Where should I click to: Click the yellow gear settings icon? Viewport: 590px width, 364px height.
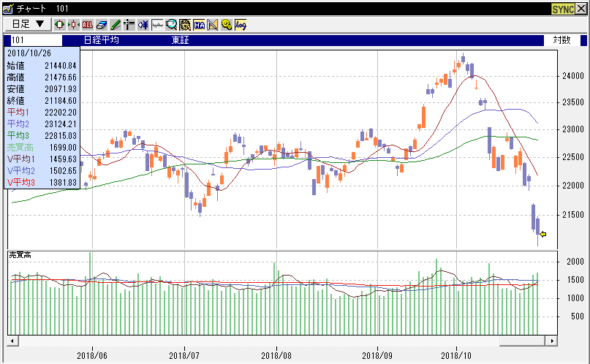point(227,24)
